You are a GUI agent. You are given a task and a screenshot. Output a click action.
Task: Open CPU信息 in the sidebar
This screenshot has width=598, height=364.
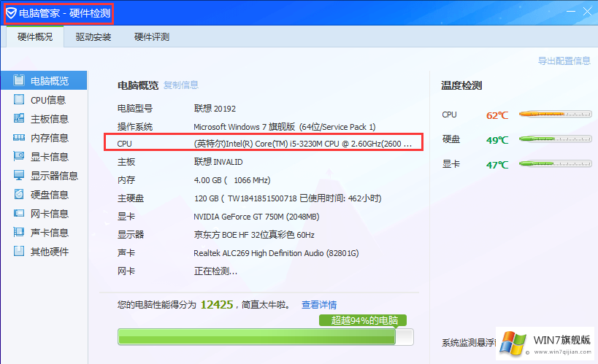(x=44, y=99)
